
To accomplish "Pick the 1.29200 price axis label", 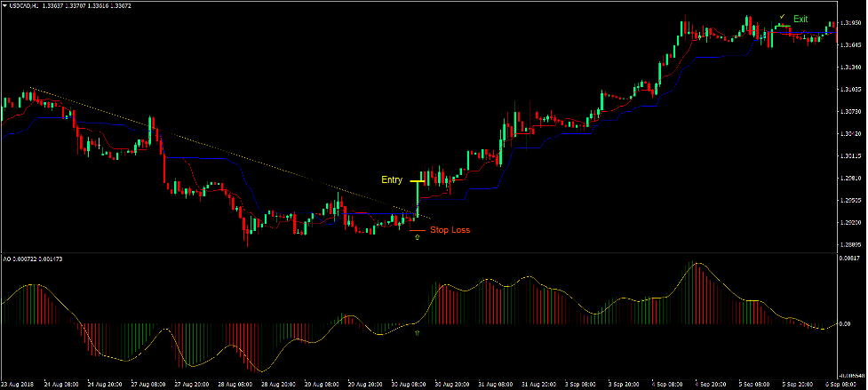I will [849, 222].
